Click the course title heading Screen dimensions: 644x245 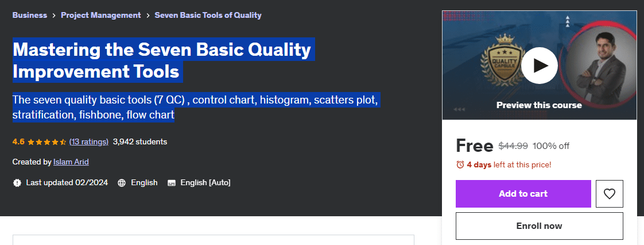(x=161, y=61)
